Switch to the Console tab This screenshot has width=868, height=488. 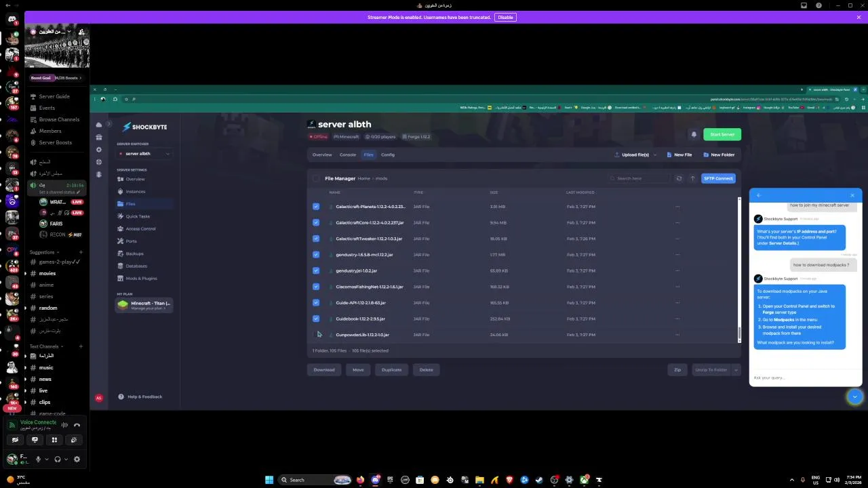click(x=348, y=155)
